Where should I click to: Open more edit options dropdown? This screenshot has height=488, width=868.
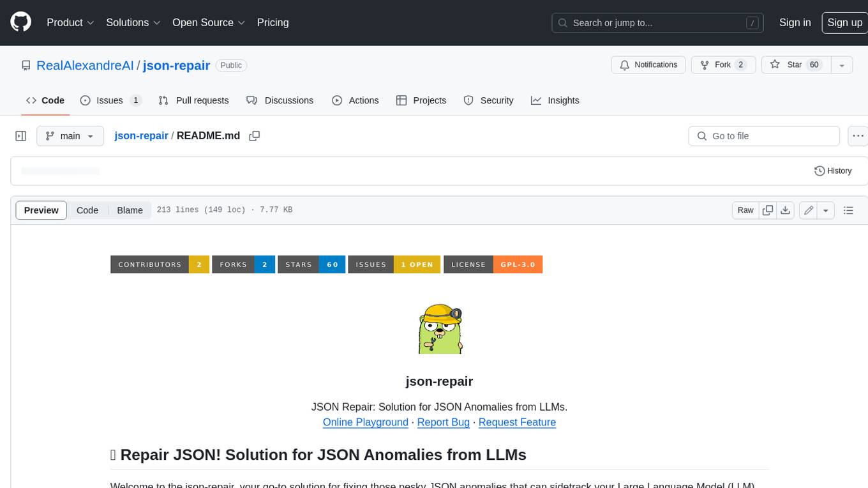(826, 210)
